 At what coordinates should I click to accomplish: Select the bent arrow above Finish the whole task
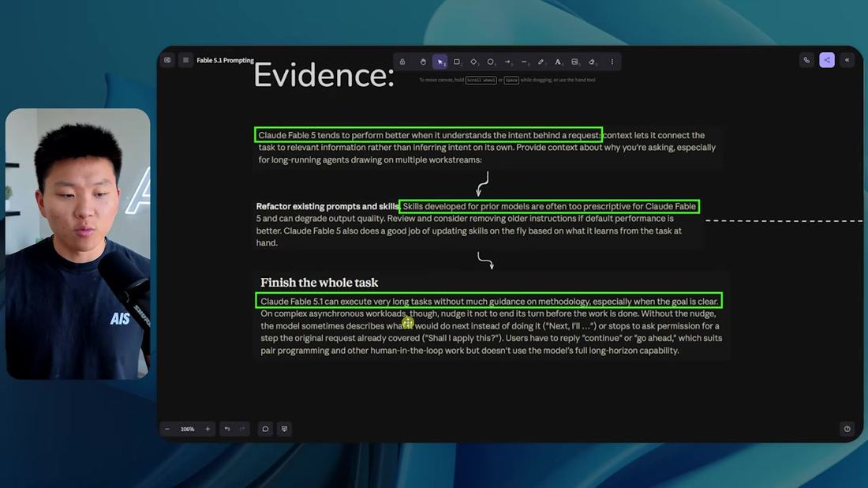click(x=485, y=261)
